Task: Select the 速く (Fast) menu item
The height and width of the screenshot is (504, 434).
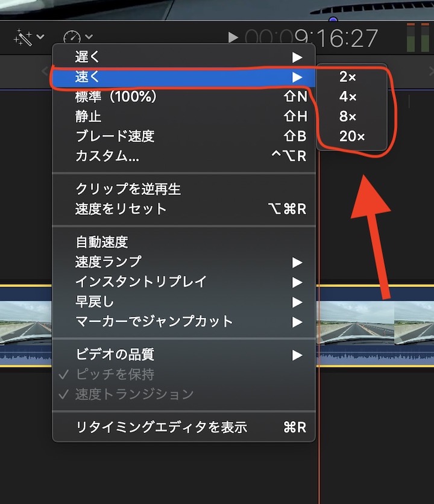Action: point(184,77)
